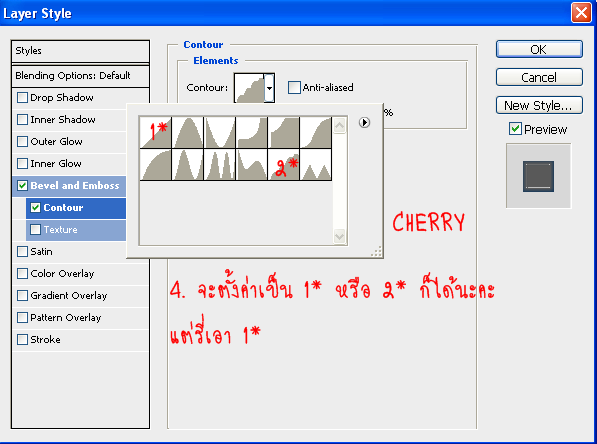
Task: Select the Gaussian contour preset
Action: (x=316, y=132)
